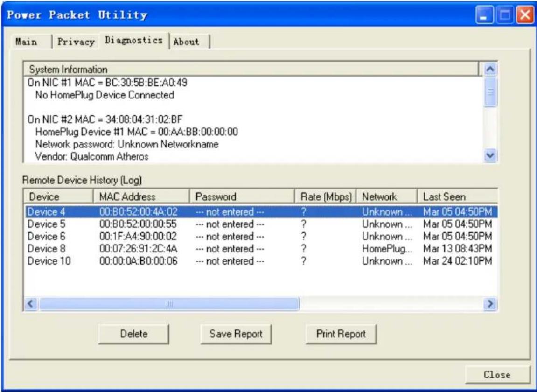The height and width of the screenshot is (392, 537).
Task: Select the Device 6 row
Action: coord(261,237)
